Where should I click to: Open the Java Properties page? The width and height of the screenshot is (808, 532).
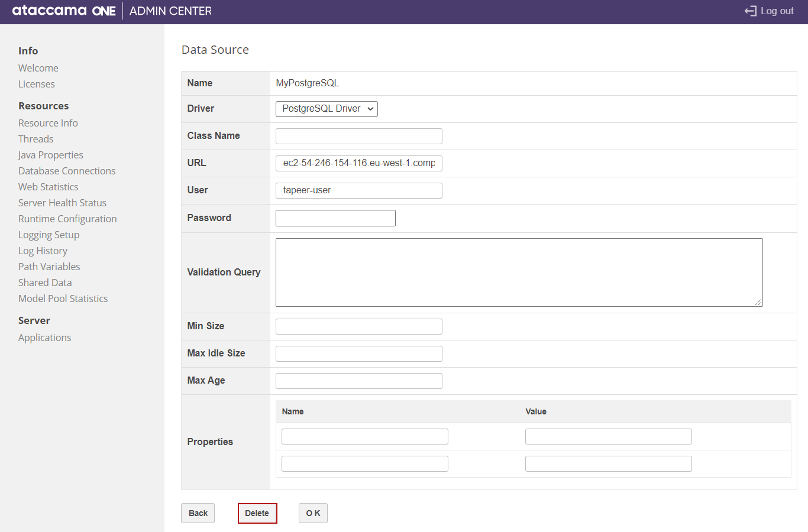50,154
